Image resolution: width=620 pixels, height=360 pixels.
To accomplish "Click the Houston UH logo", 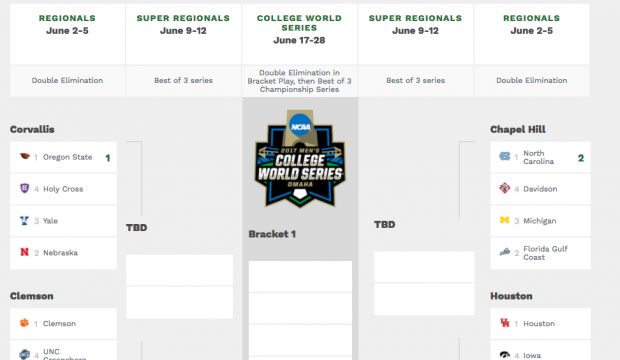I will [x=505, y=323].
